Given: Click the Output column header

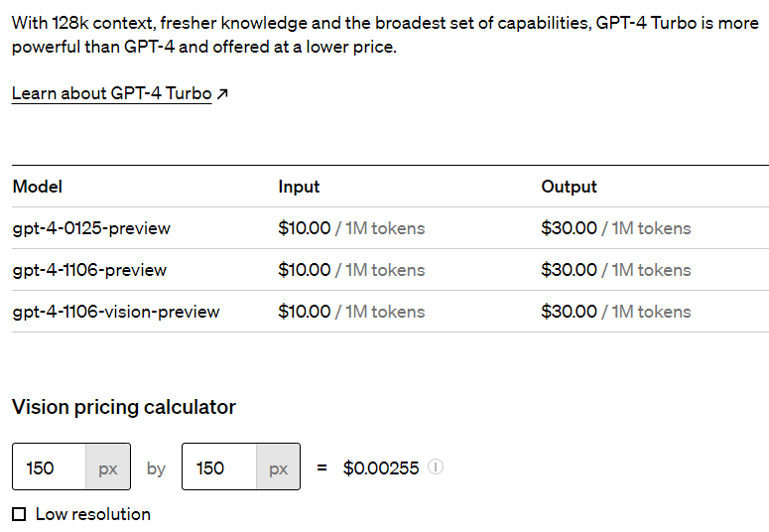Looking at the screenshot, I should [569, 187].
